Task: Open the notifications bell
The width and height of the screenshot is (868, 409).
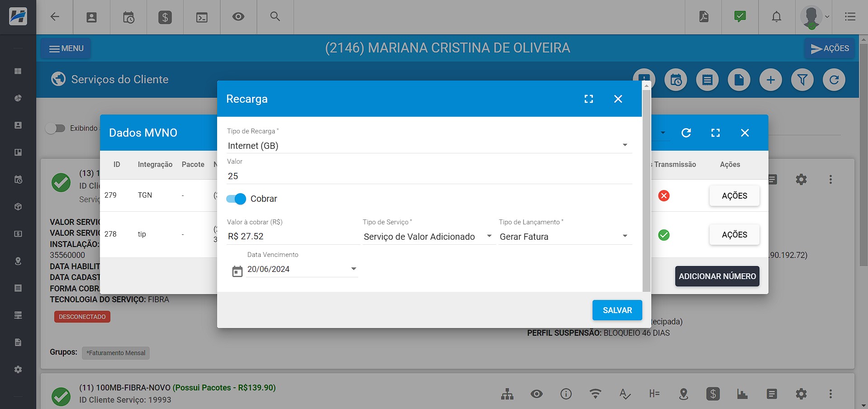Action: (777, 17)
